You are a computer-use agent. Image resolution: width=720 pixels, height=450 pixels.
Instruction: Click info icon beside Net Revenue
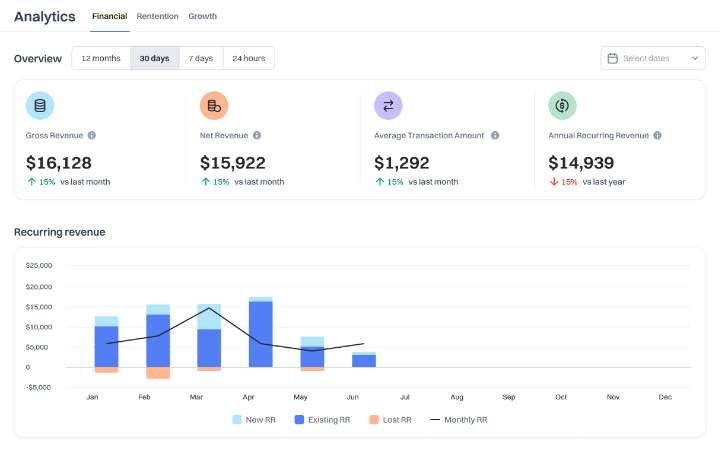[257, 135]
